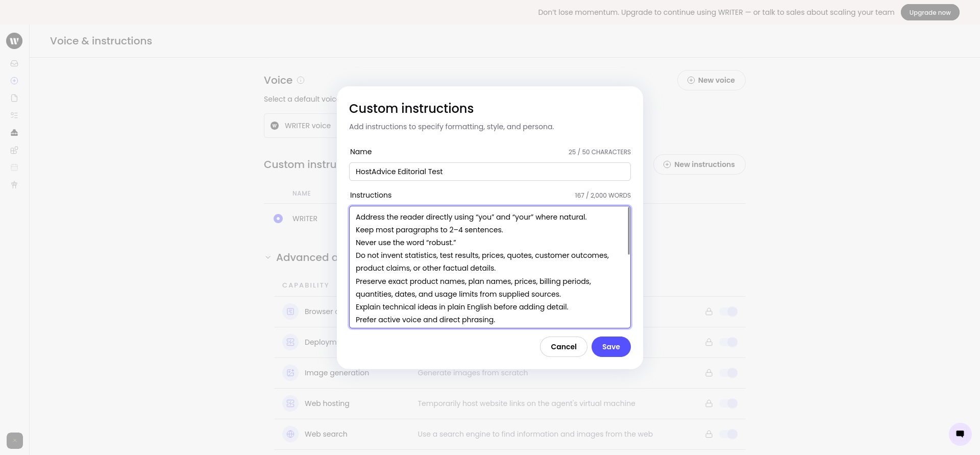Click the Browser capability icon
Viewport: 980px width, 455px height.
pos(290,312)
